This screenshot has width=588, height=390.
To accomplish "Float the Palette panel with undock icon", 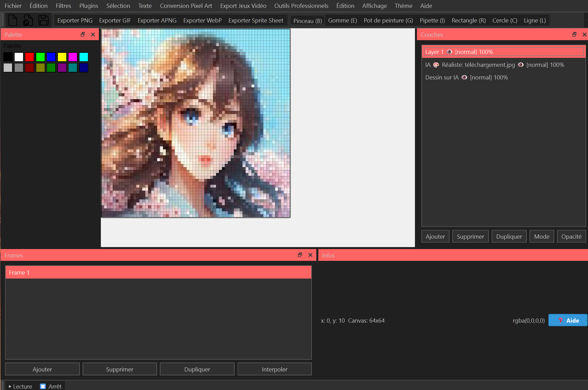I will (x=83, y=35).
